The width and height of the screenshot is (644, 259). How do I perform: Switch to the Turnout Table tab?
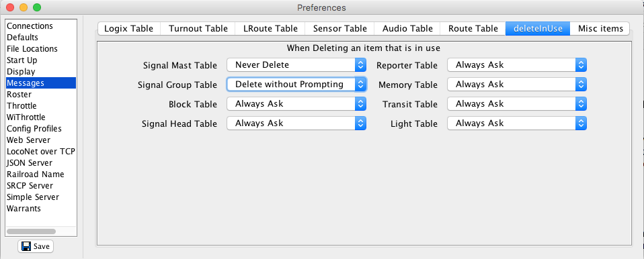coord(198,29)
